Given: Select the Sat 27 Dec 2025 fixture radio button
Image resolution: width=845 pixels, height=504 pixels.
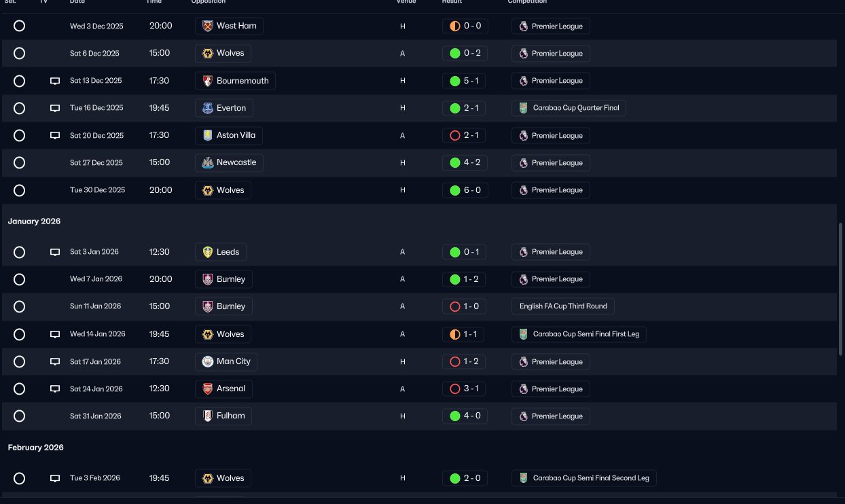Looking at the screenshot, I should tap(19, 162).
